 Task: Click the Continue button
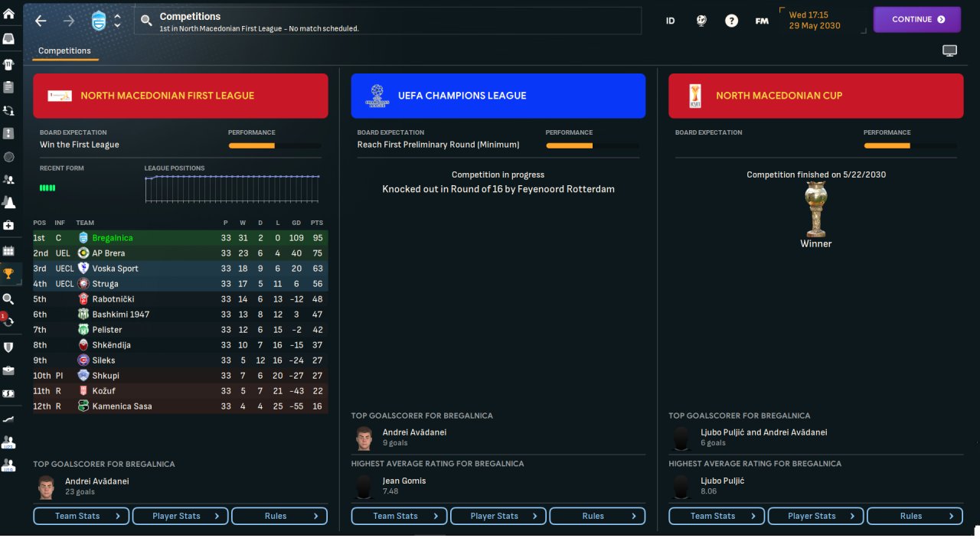coord(917,20)
